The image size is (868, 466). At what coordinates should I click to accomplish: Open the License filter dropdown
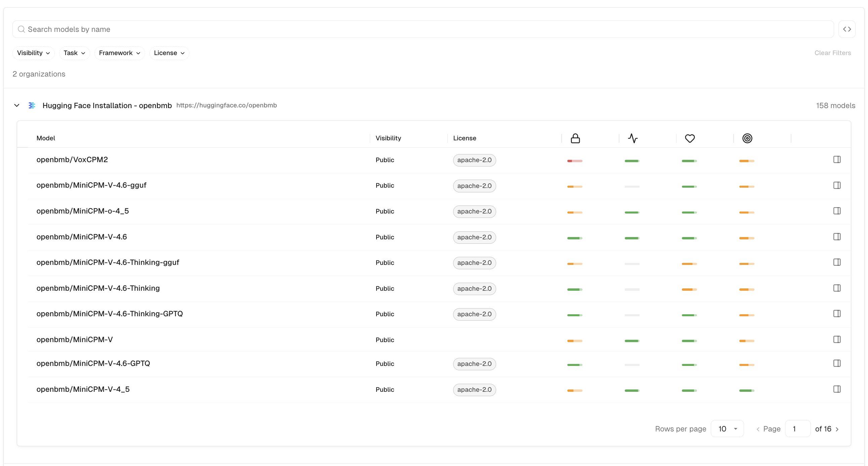point(169,53)
